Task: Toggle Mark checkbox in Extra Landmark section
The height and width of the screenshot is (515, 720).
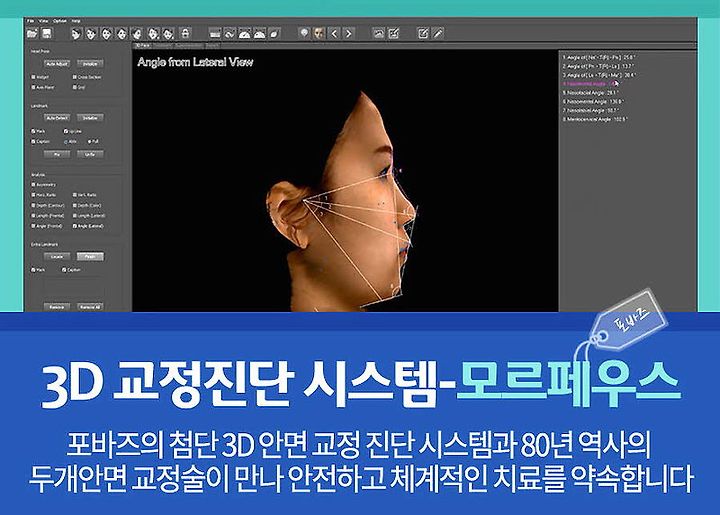Action: point(34,270)
